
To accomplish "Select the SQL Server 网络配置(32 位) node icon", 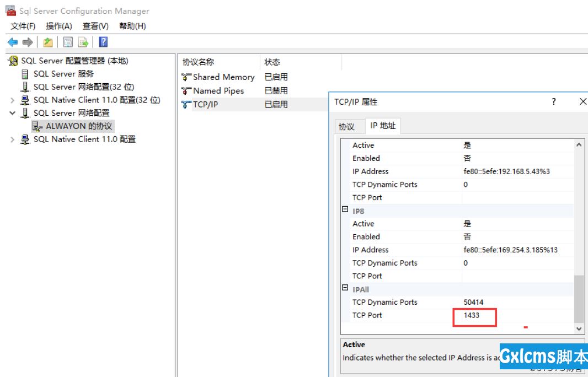I will [x=25, y=87].
